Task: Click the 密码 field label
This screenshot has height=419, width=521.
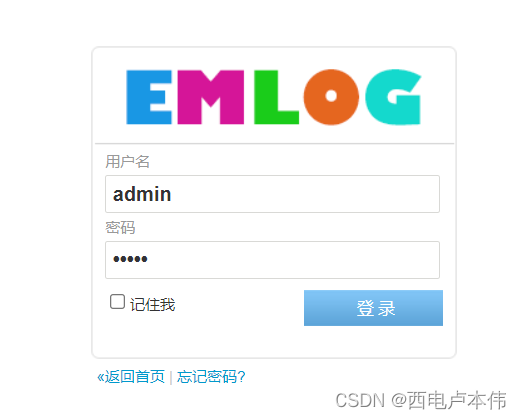Action: coord(120,228)
